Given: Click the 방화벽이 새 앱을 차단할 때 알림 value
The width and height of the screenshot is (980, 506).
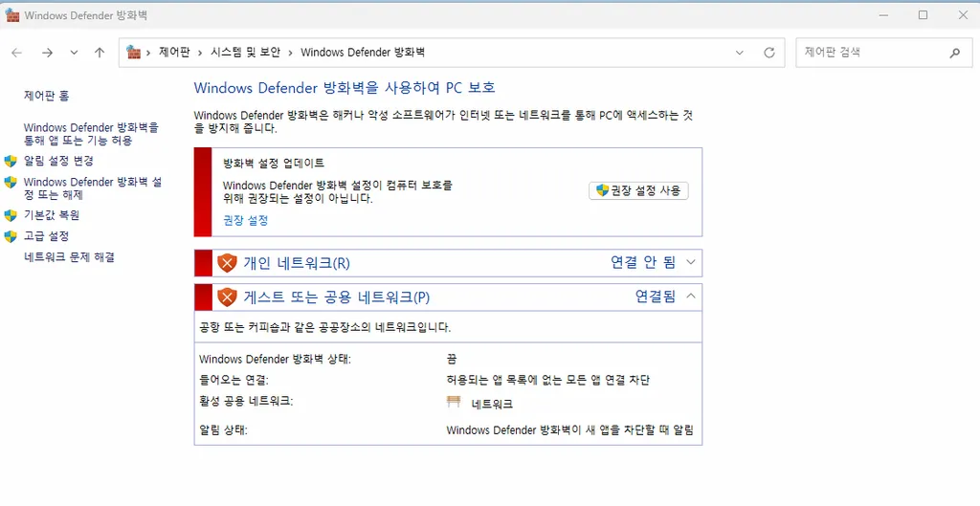Looking at the screenshot, I should [570, 430].
